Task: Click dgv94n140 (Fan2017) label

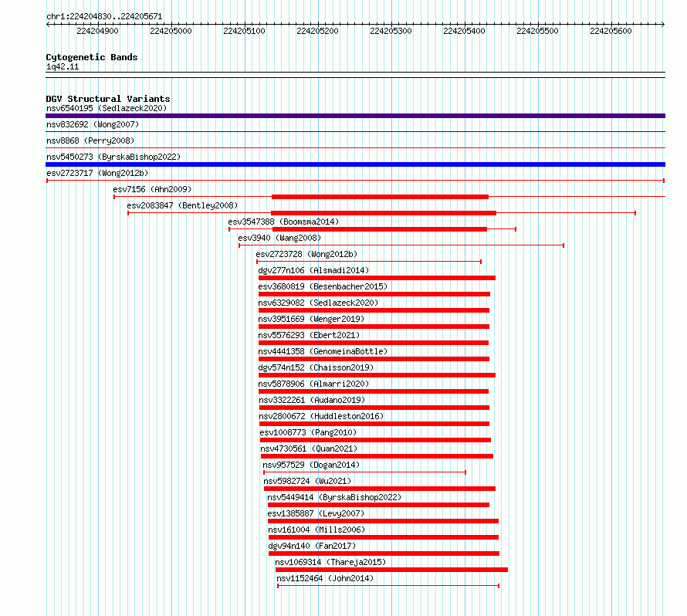Action: click(x=312, y=546)
